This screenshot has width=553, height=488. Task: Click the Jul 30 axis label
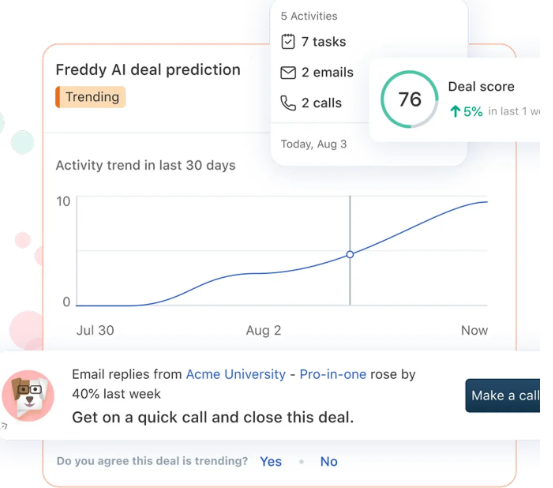pyautogui.click(x=95, y=330)
